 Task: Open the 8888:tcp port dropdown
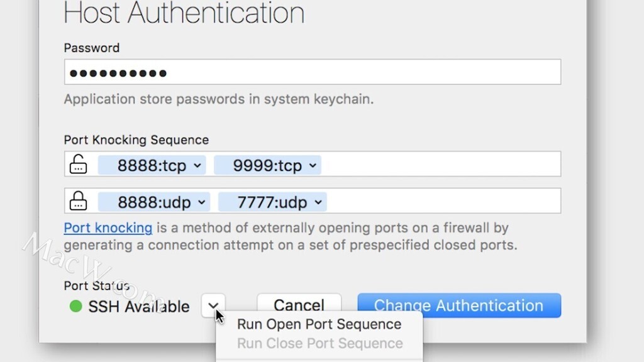[x=152, y=165]
